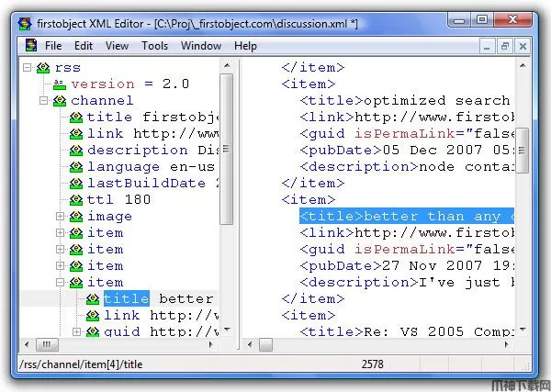This screenshot has height=392, width=551.
Task: Select the image node label
Action: point(109,217)
